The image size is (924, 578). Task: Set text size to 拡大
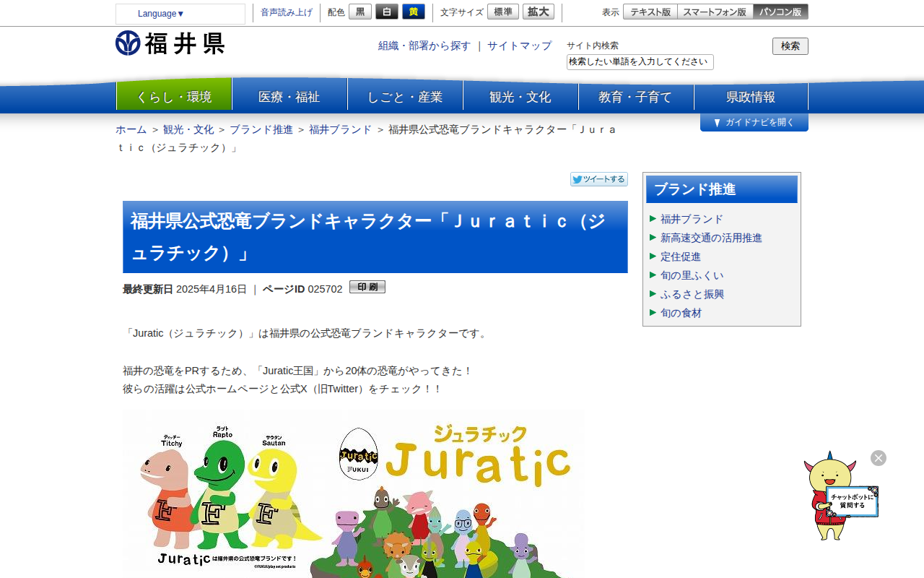point(539,12)
